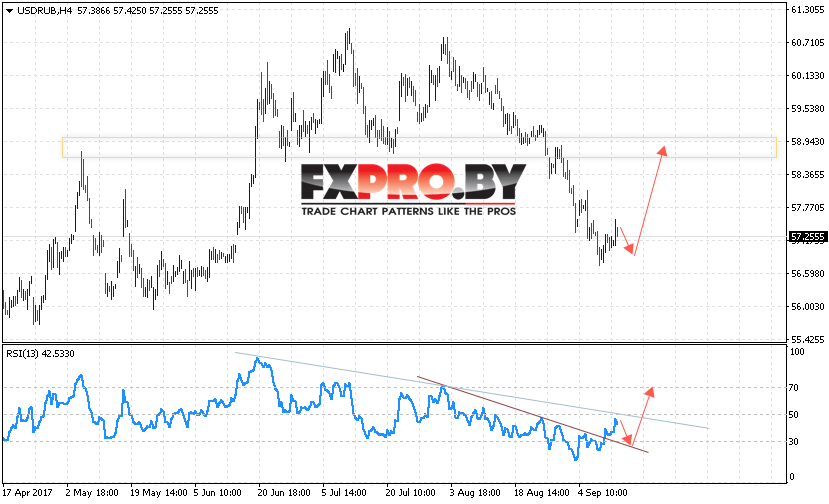Select time axis label 17 Apr 2017

coord(27,493)
